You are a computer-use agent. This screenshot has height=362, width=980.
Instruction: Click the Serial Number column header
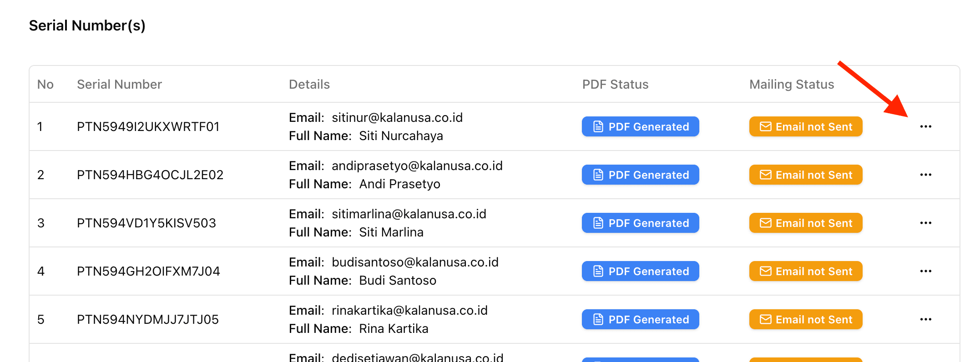(x=119, y=84)
